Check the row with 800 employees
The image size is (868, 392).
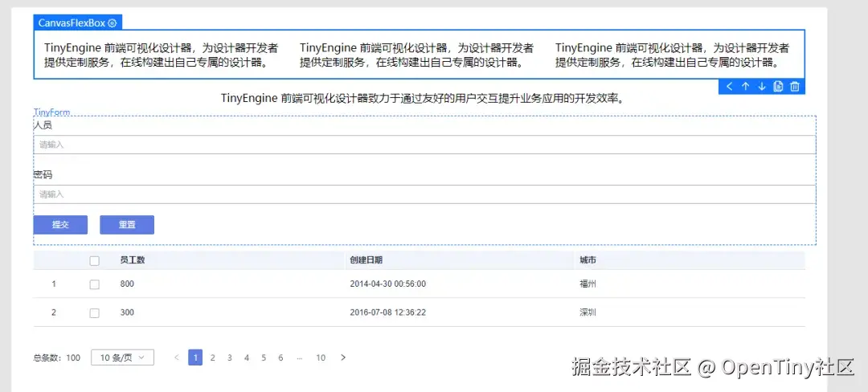[x=95, y=284]
